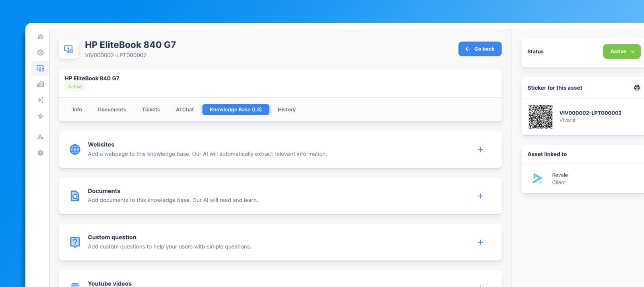The width and height of the screenshot is (644, 287).
Task: Click the Go back button
Action: [480, 49]
